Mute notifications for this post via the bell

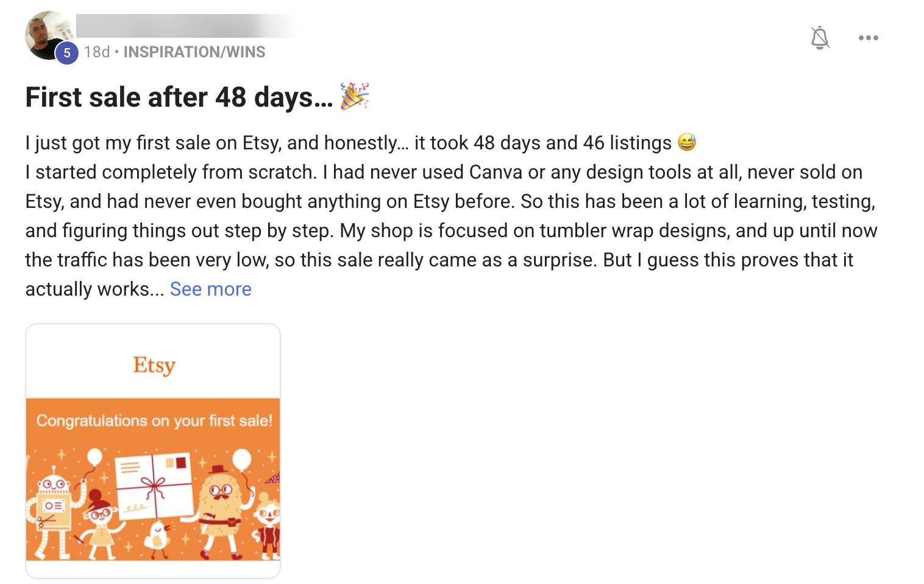point(820,38)
